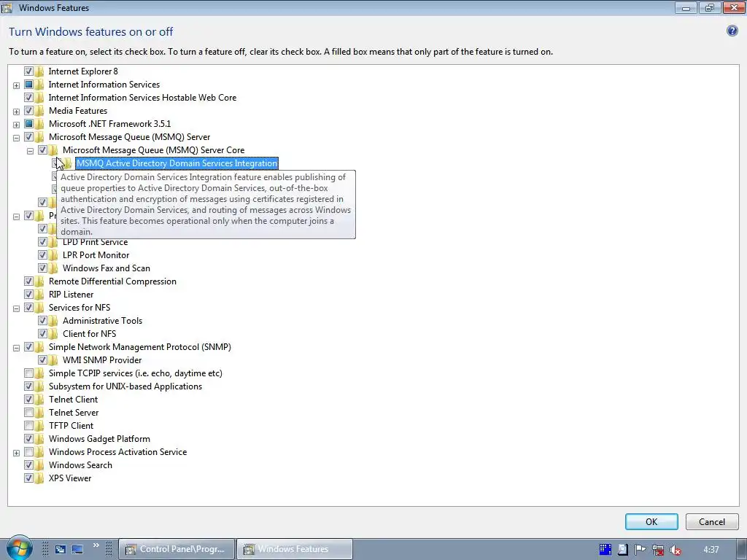Expand the Internet Information Services node
Viewport: 747px width, 560px height.
pos(16,85)
